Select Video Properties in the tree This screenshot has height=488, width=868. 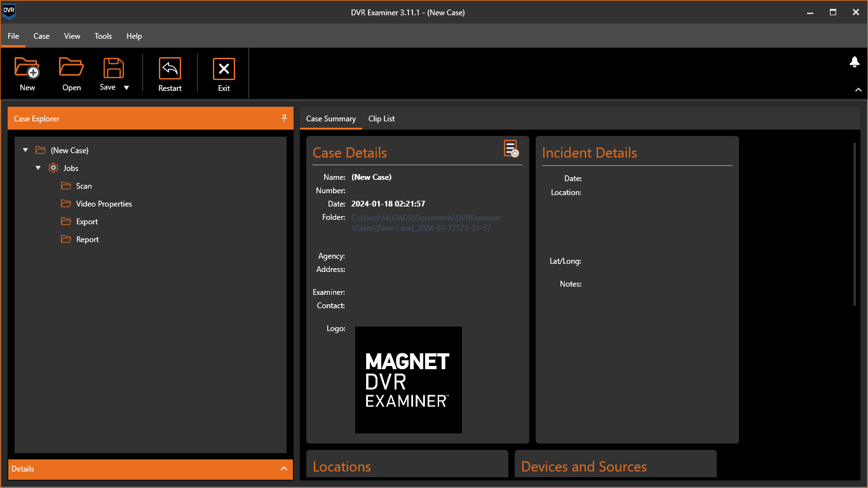[x=104, y=204]
